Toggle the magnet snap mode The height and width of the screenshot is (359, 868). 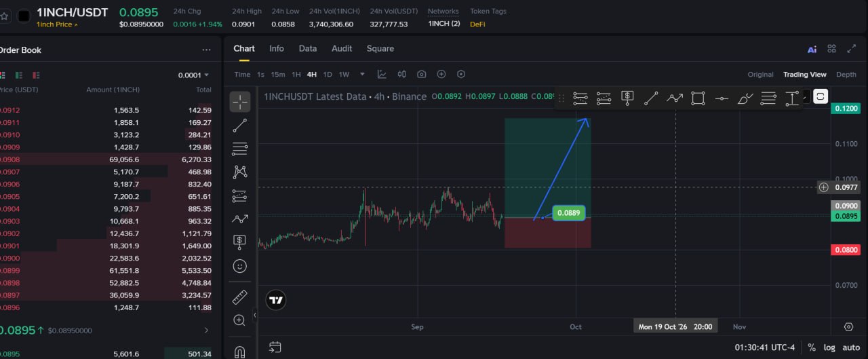239,352
